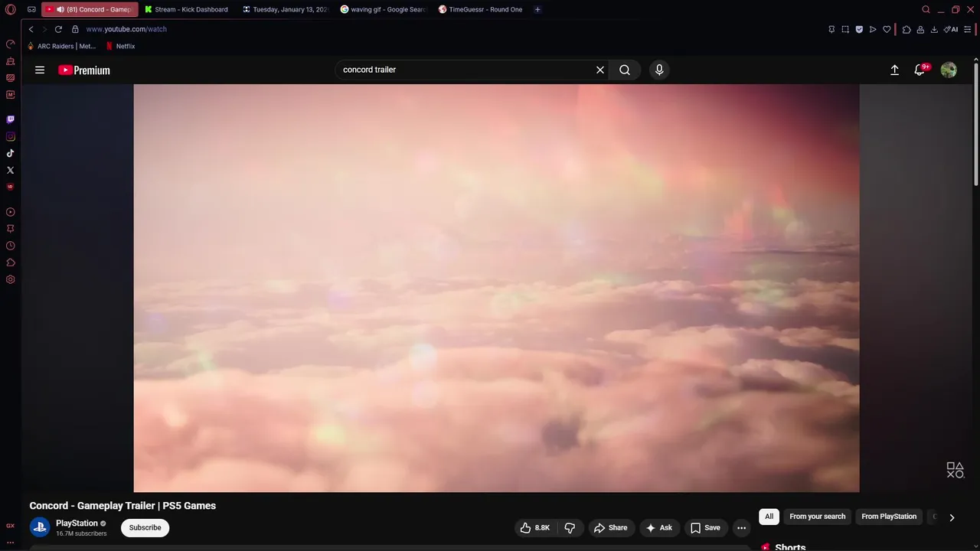The image size is (980, 551).
Task: Open the downloads icon in the toolbar
Action: [x=934, y=29]
